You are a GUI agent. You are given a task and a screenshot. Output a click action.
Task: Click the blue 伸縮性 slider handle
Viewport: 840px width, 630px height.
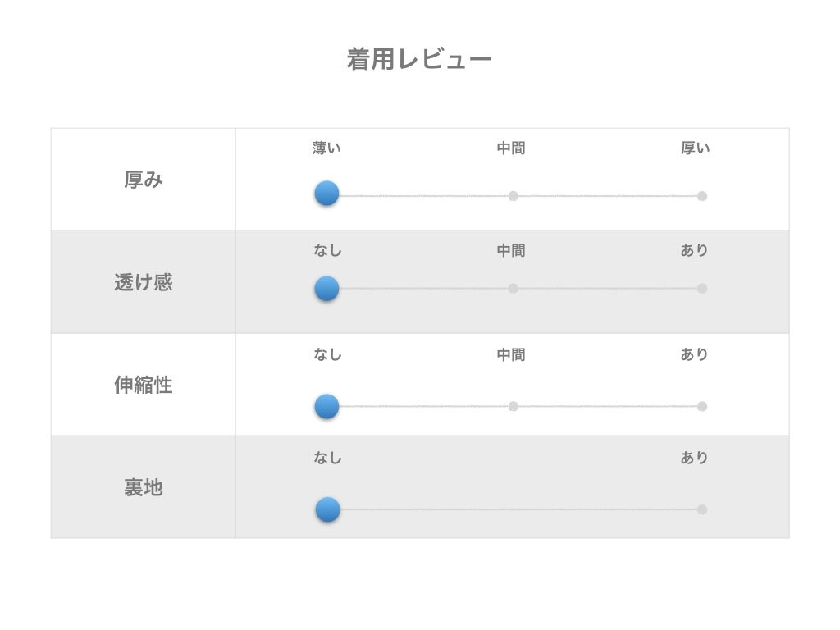click(326, 406)
